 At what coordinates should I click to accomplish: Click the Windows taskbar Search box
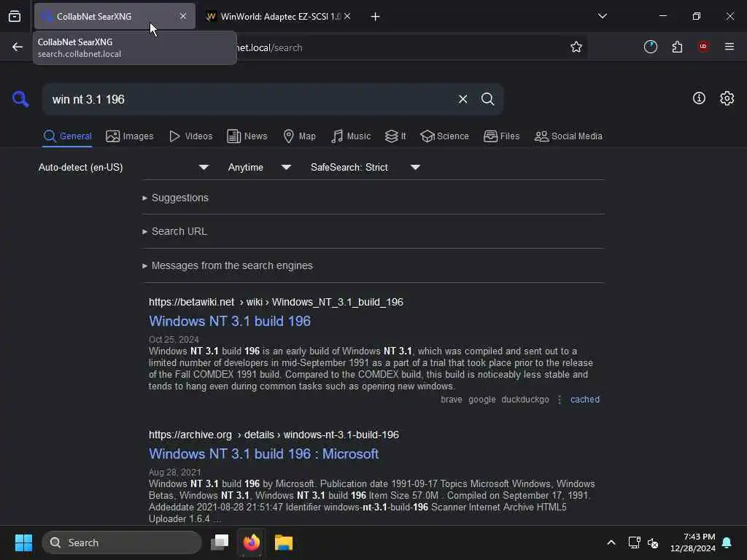coord(122,542)
